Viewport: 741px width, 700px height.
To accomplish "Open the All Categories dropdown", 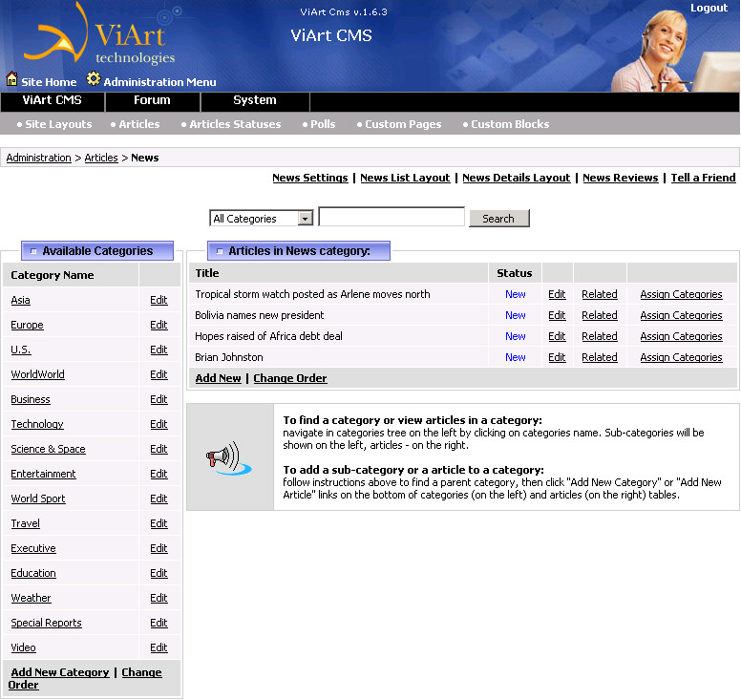I will [x=262, y=219].
